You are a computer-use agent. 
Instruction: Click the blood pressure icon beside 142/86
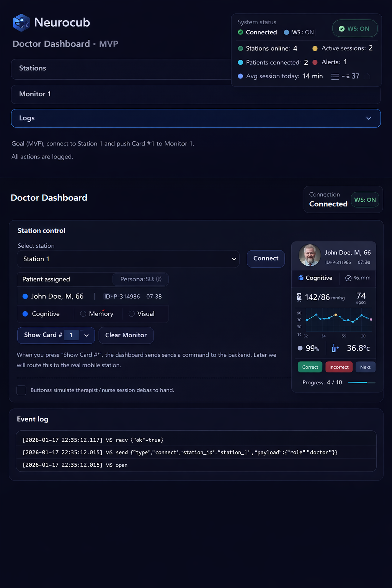(299, 297)
